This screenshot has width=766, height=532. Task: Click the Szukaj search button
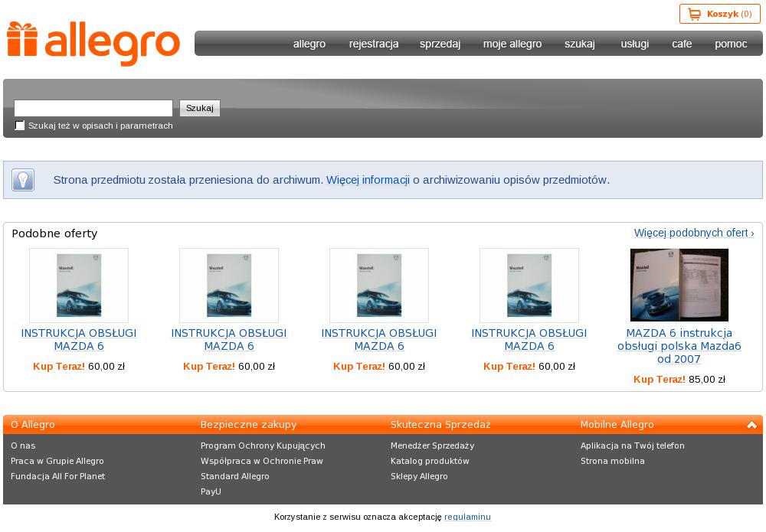200,108
